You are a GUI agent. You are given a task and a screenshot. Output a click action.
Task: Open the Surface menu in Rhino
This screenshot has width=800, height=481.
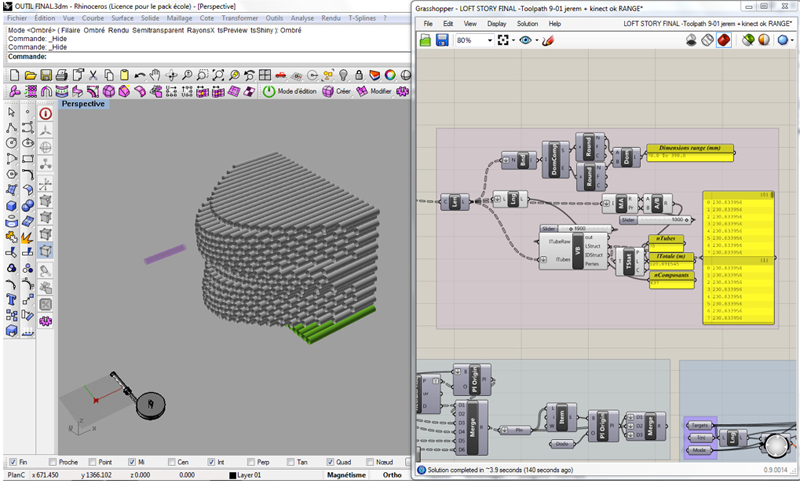tap(122, 18)
